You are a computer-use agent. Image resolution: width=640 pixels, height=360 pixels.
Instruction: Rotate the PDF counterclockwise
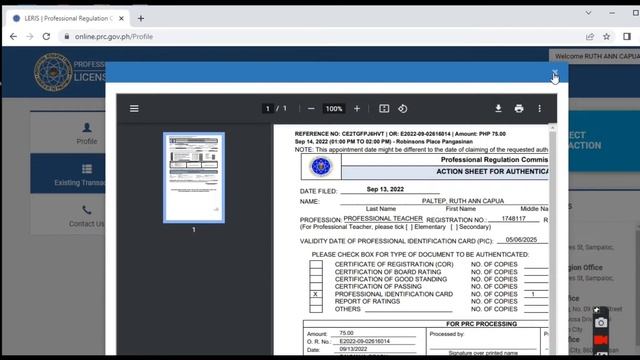tap(402, 109)
